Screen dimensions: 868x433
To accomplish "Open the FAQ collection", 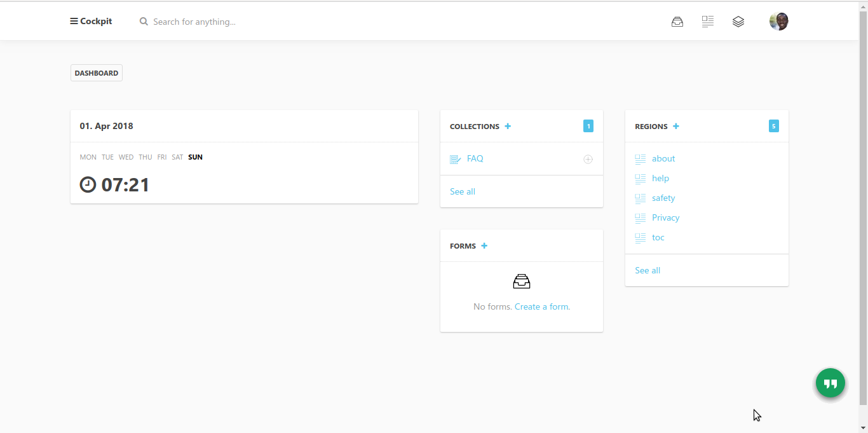I will pos(475,158).
